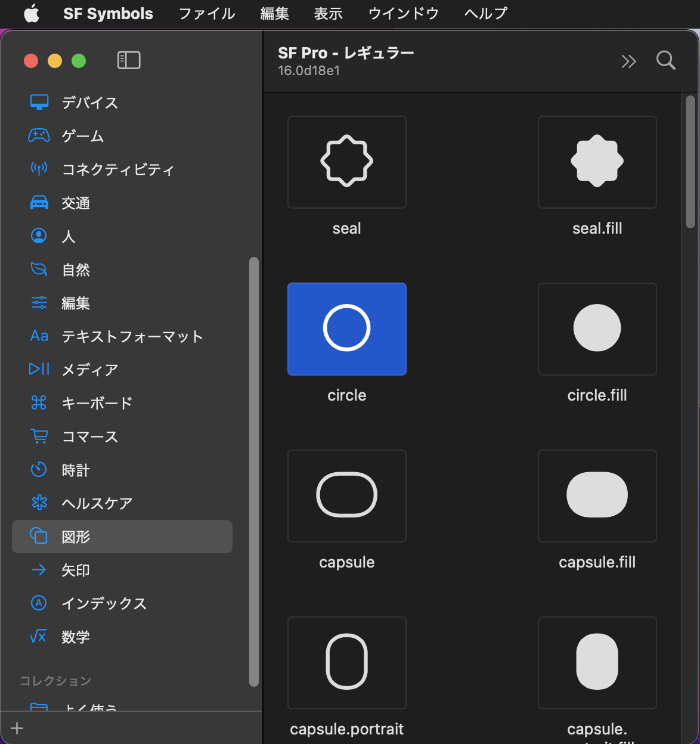This screenshot has height=744, width=700.
Task: Open the コマース category
Action: click(122, 436)
